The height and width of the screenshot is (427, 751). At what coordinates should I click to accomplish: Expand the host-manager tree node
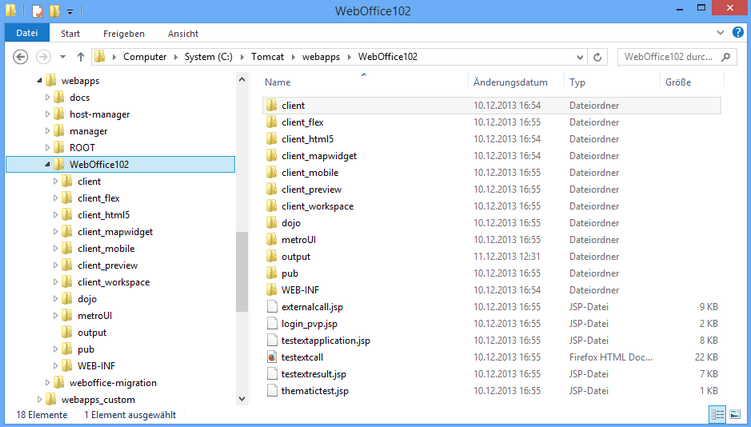click(47, 114)
